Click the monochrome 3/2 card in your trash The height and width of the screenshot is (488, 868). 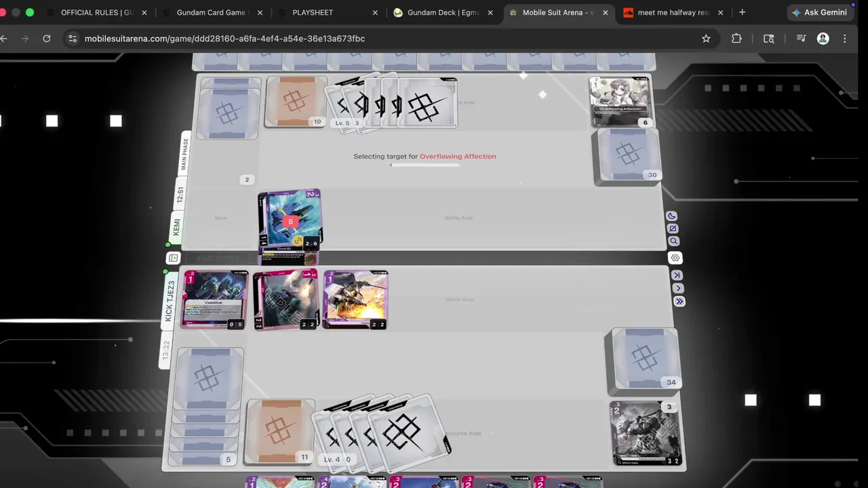646,434
